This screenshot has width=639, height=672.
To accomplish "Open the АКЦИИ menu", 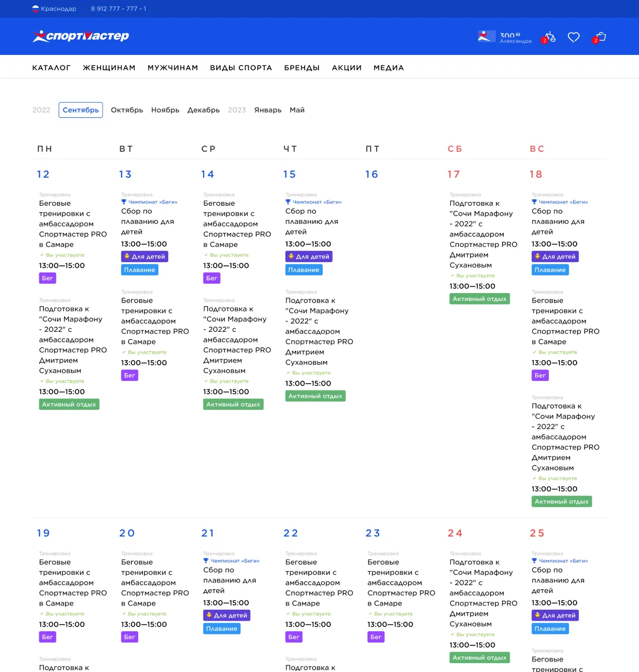I will click(347, 68).
